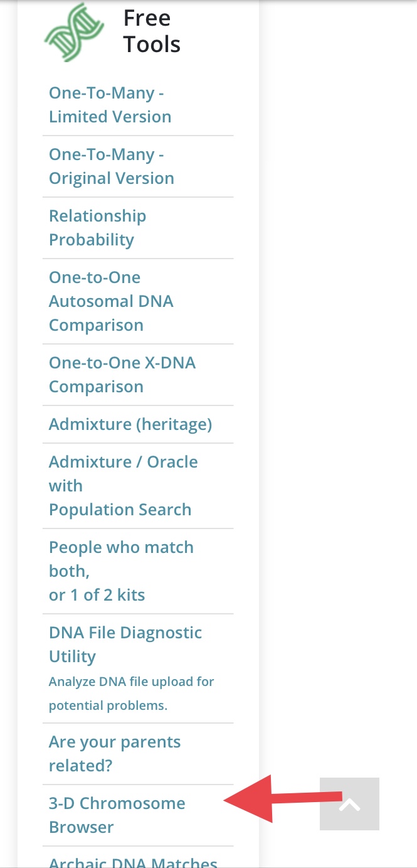Open Are your parents related?
Image resolution: width=417 pixels, height=868 pixels.
click(x=115, y=753)
